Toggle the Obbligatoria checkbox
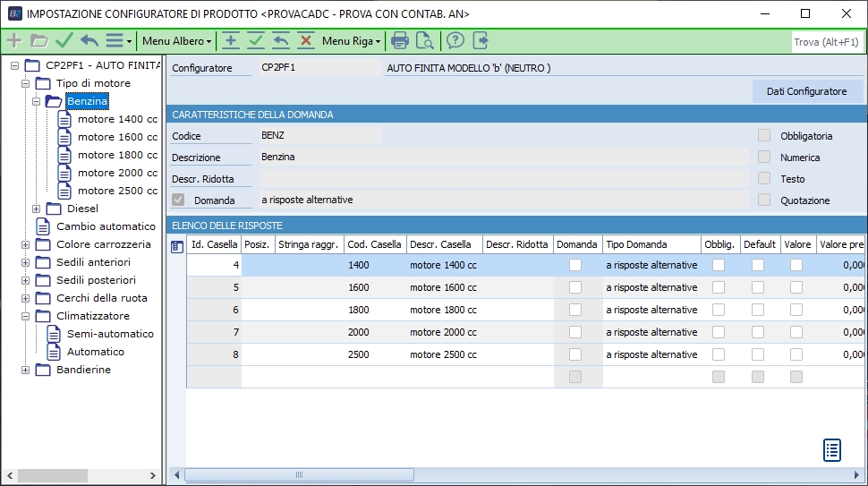Screen dimensions: 868x486 pos(764,136)
